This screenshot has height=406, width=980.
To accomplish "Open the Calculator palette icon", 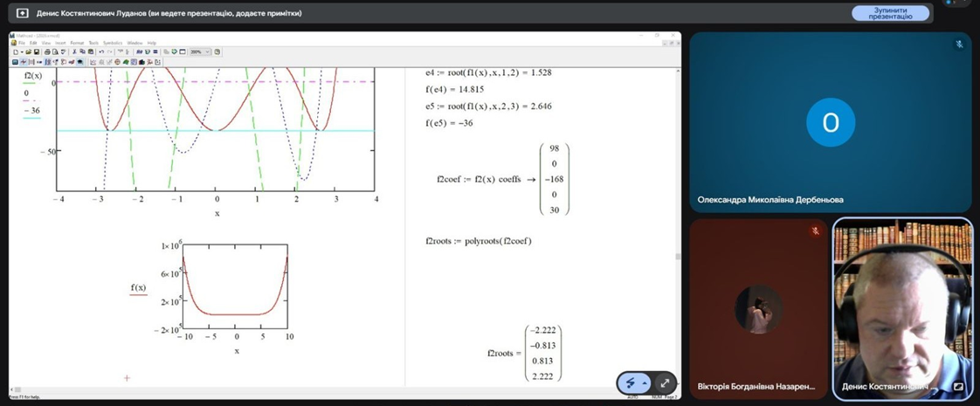I will (16, 62).
